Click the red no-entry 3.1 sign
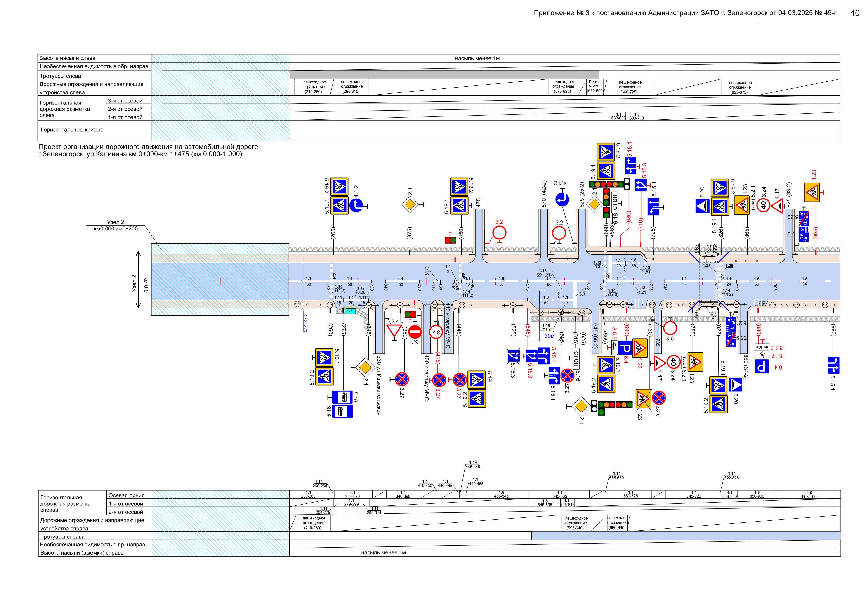Screen dimensions: 868x614 pyautogui.click(x=415, y=332)
